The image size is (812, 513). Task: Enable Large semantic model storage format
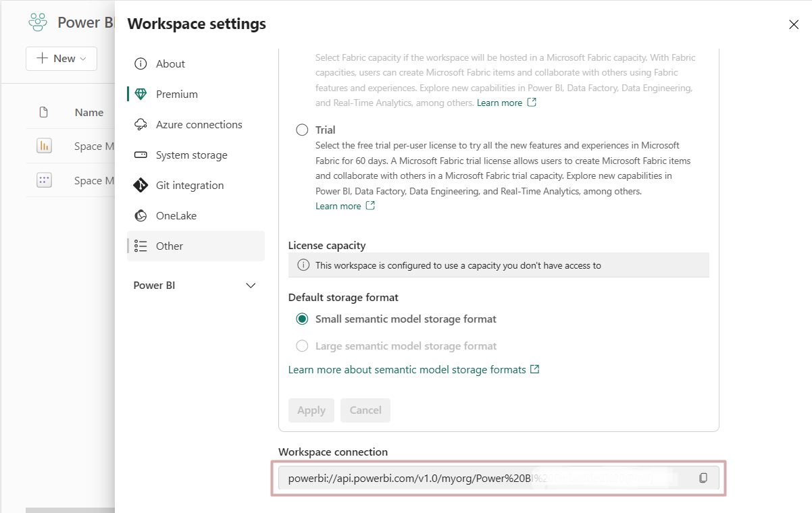point(302,346)
